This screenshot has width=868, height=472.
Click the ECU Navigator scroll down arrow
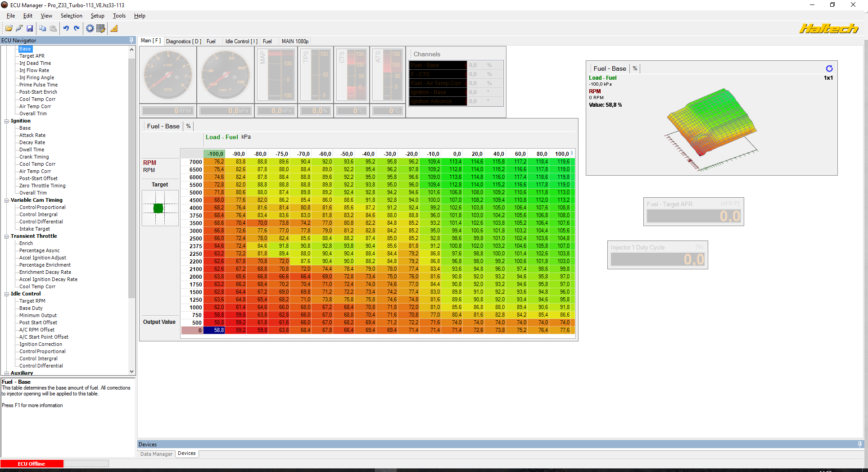(132, 372)
